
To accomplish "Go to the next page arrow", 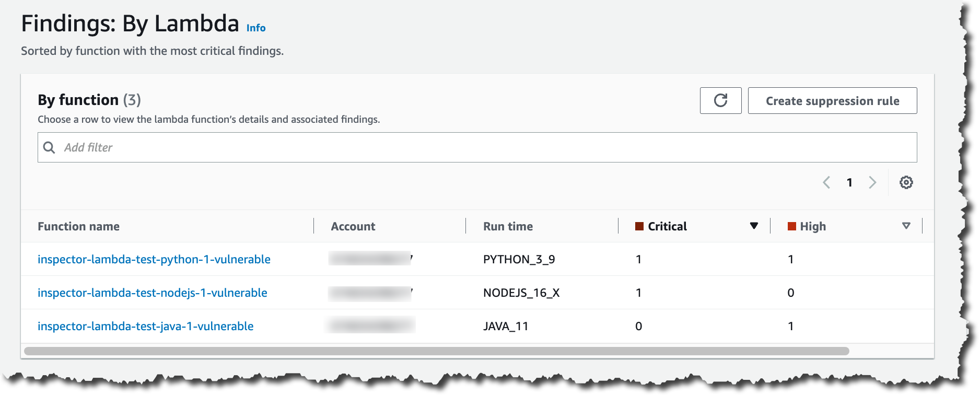I will 872,182.
